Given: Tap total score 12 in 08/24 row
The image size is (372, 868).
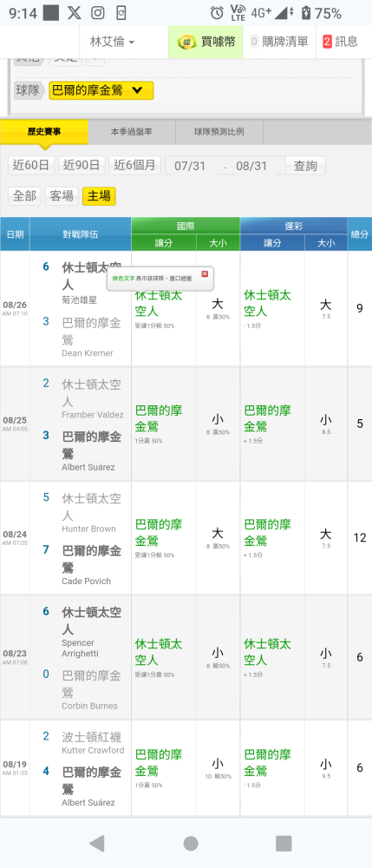Looking at the screenshot, I should tap(360, 537).
